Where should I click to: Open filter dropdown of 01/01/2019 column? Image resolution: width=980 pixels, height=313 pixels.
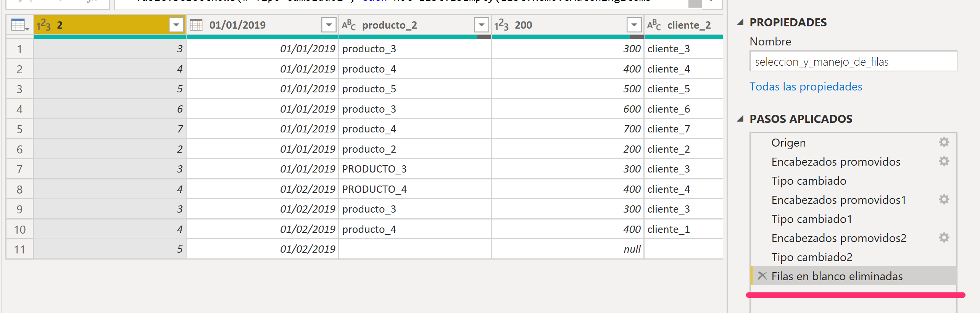coord(329,25)
